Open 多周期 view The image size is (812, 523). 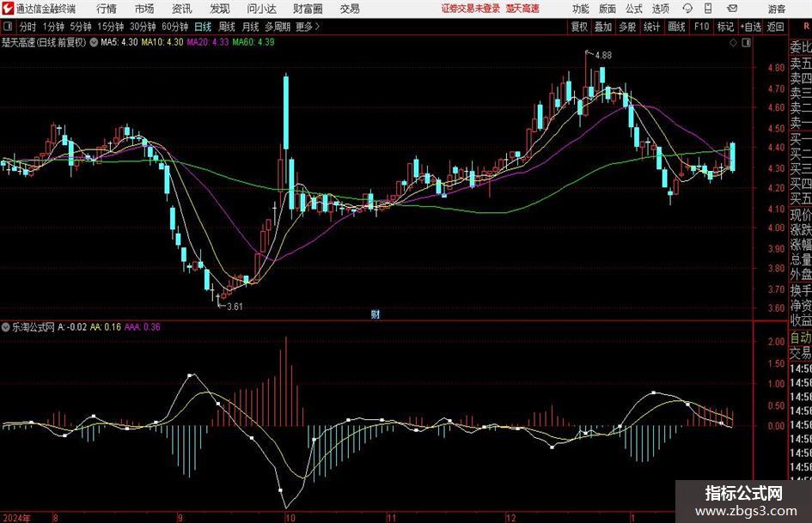(x=278, y=27)
